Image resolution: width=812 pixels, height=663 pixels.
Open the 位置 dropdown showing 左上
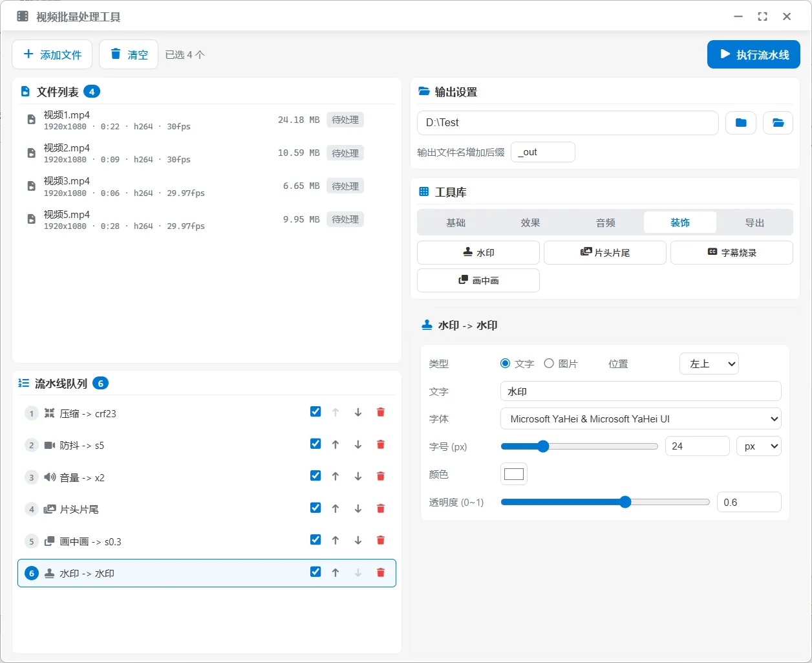pos(709,364)
